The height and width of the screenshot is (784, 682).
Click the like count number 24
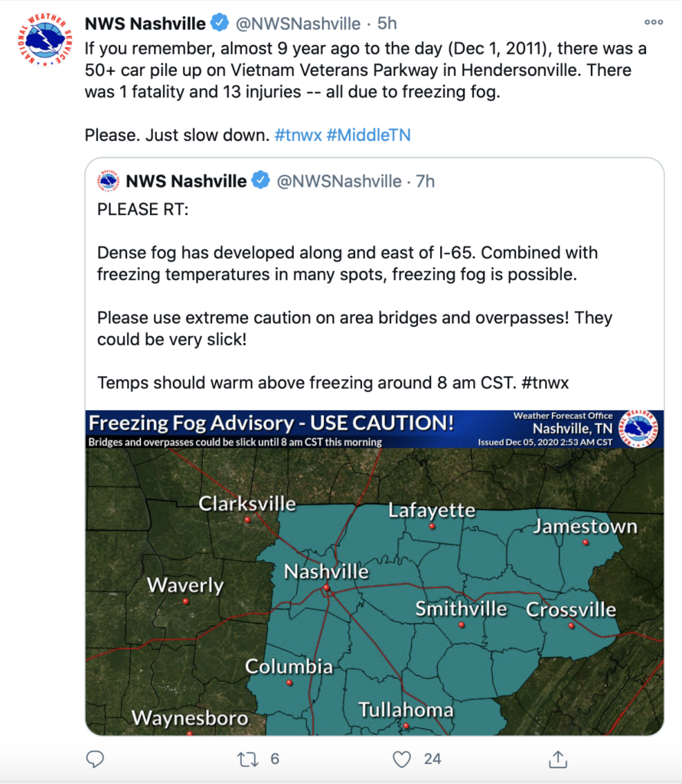[432, 759]
